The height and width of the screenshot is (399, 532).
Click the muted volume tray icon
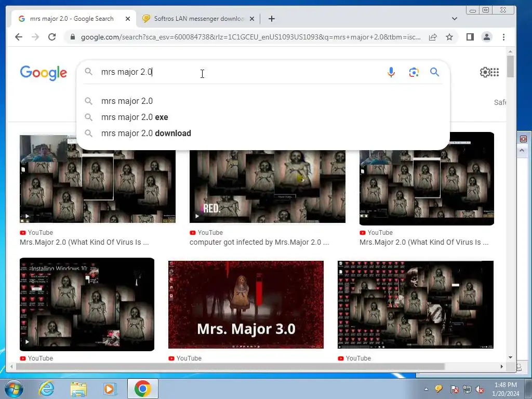pyautogui.click(x=480, y=389)
